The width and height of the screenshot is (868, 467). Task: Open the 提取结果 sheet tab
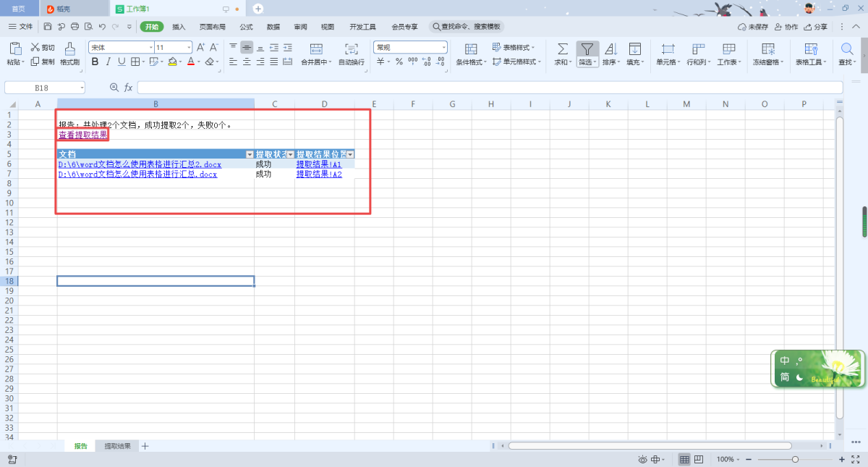117,446
